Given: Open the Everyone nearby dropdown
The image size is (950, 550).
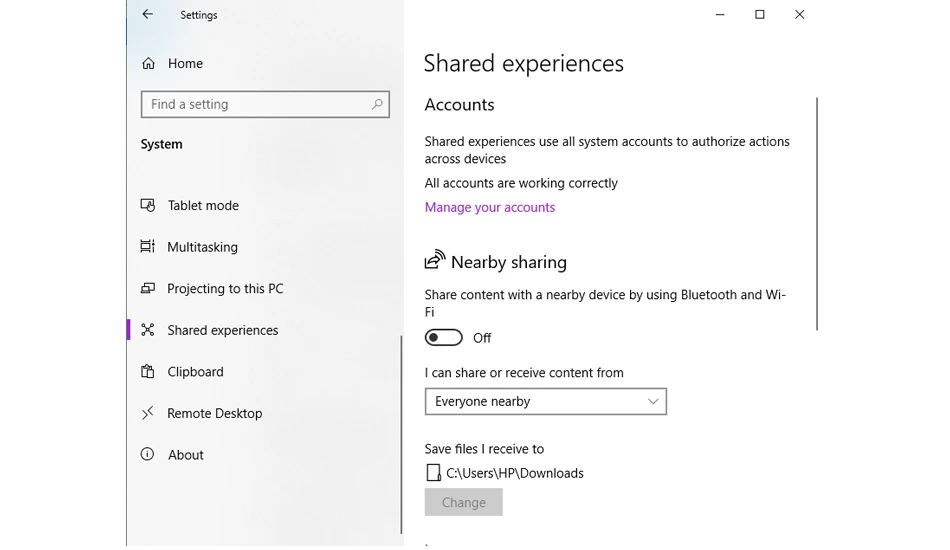Looking at the screenshot, I should tap(546, 401).
